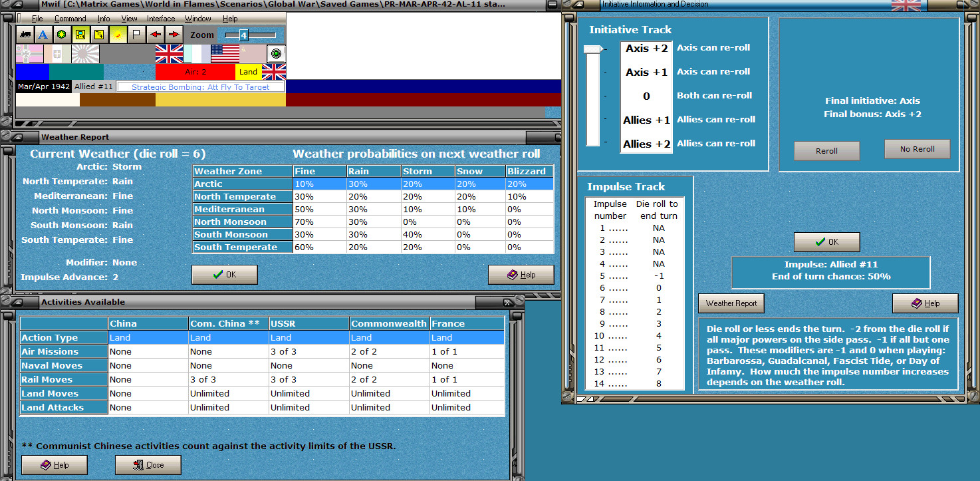Screen dimensions: 980x481
Task: Click the green target button beside the flags
Action: click(x=277, y=54)
